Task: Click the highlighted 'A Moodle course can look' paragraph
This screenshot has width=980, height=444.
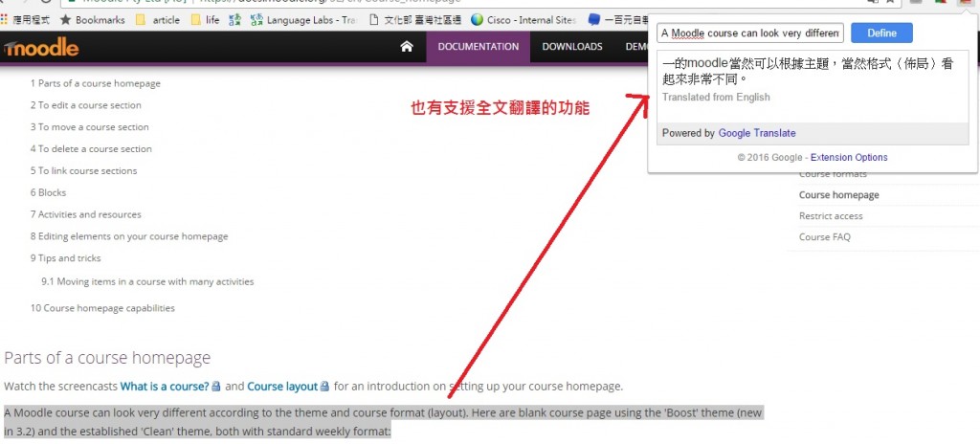Action: coord(383,422)
